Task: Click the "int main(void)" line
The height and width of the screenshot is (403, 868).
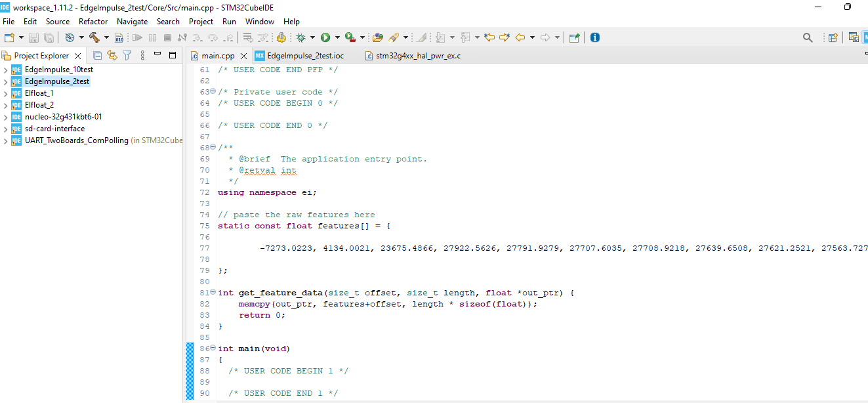Action: coord(254,349)
